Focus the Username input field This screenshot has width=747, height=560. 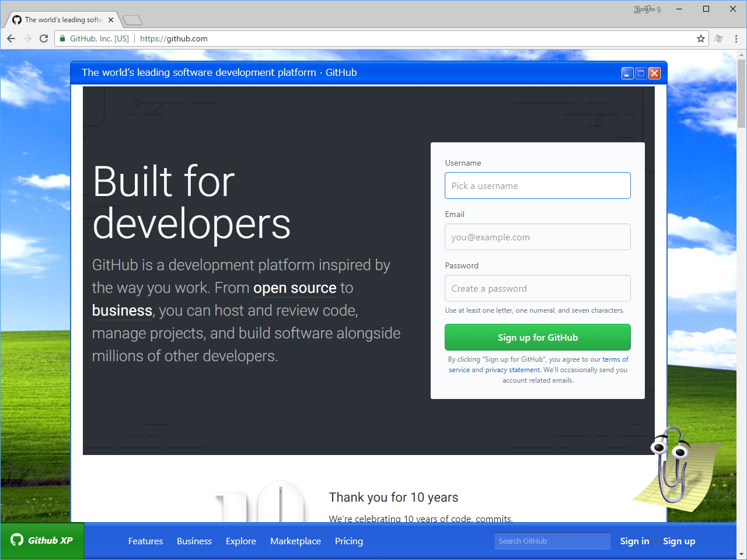pyautogui.click(x=537, y=185)
